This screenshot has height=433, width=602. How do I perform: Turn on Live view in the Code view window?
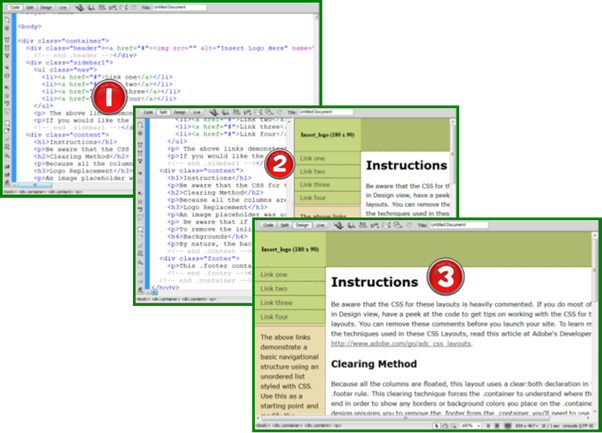click(63, 7)
